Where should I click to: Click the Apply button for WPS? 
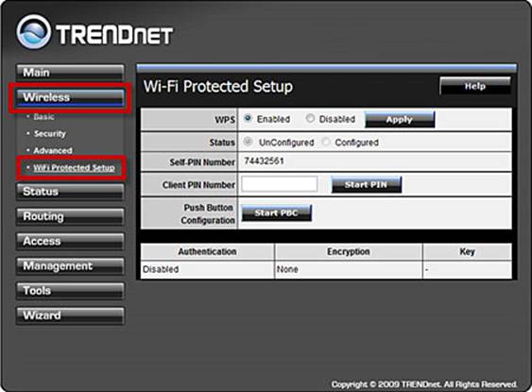point(400,120)
